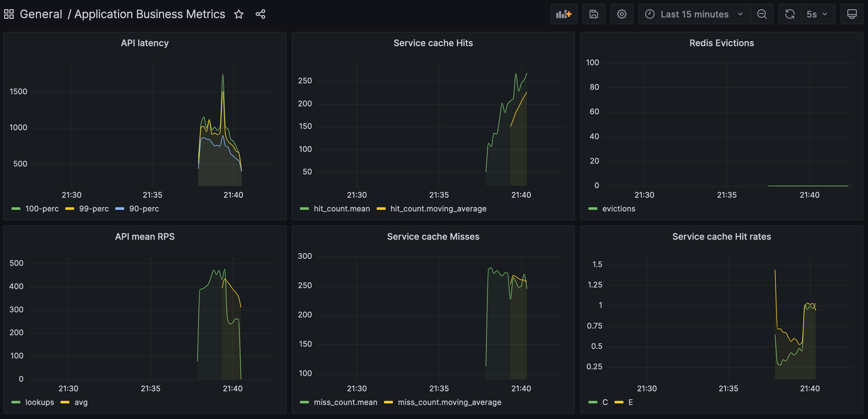Open the Last 15 minutes time picker

pos(694,14)
